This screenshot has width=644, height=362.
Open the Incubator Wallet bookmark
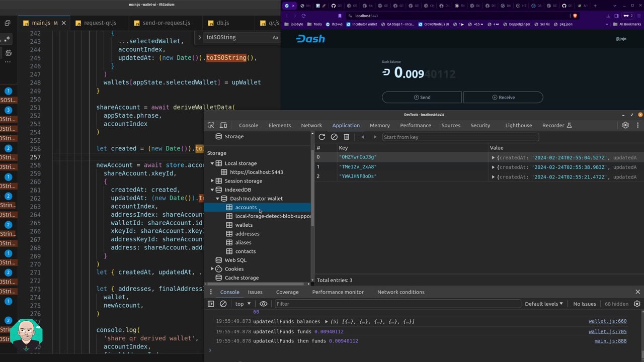(362, 24)
